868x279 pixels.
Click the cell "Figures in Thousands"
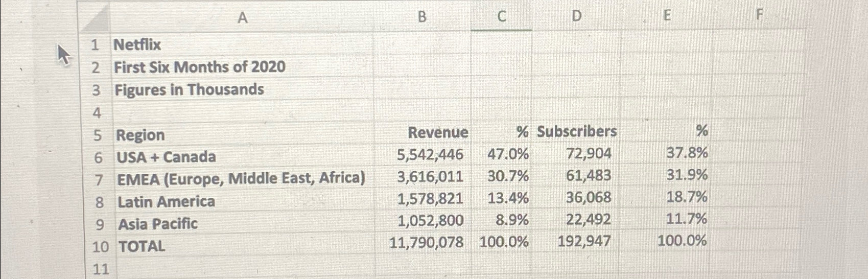243,90
